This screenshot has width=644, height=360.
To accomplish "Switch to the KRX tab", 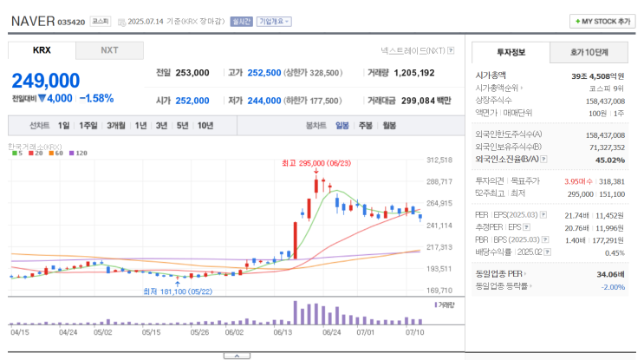I will [42, 50].
